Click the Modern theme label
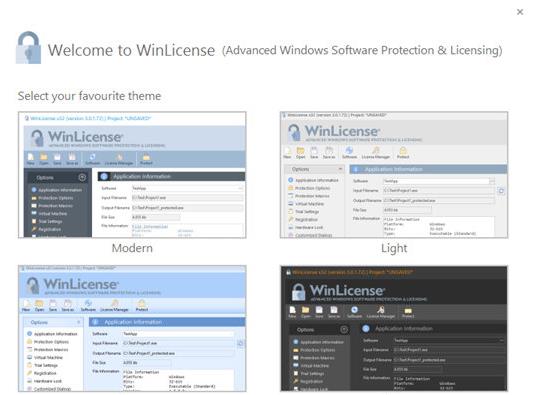The height and width of the screenshot is (395, 538). click(x=132, y=248)
